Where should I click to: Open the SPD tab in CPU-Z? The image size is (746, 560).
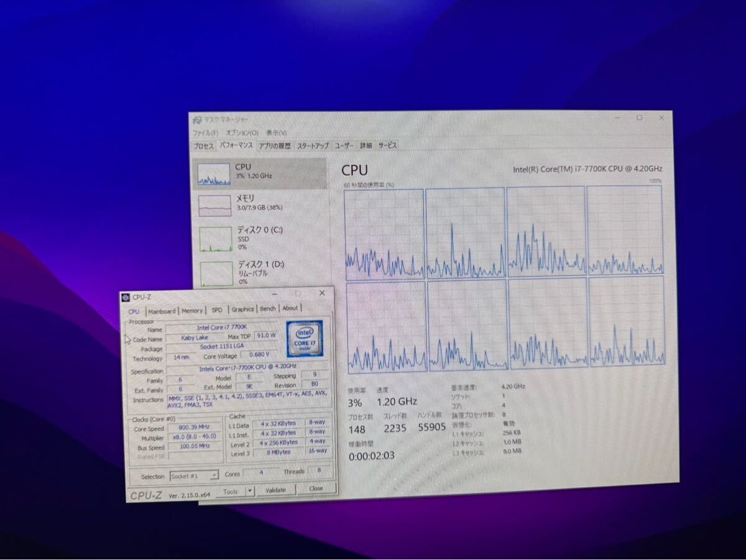pyautogui.click(x=216, y=310)
